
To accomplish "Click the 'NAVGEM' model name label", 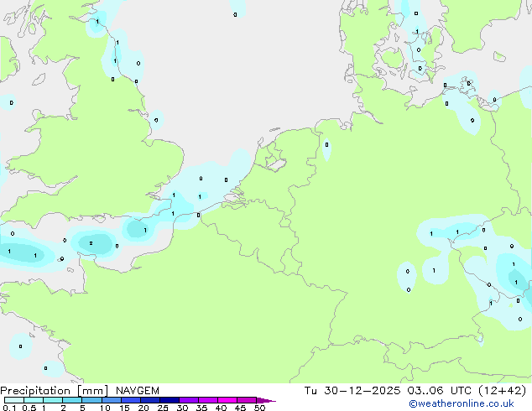I will [x=138, y=391].
